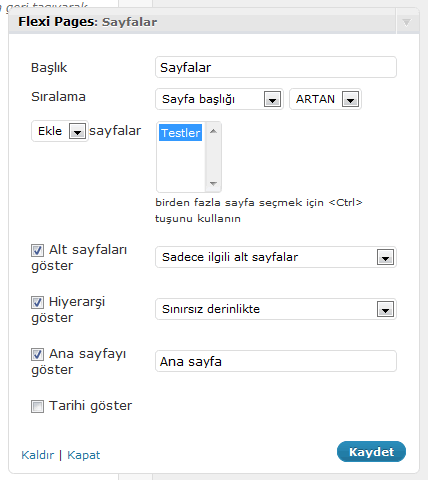
Task: Uncheck Ana sayfayı göster checkbox
Action: coord(37,354)
